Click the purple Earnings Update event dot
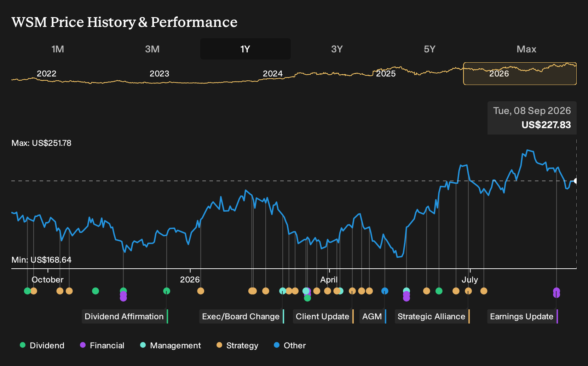 (557, 292)
